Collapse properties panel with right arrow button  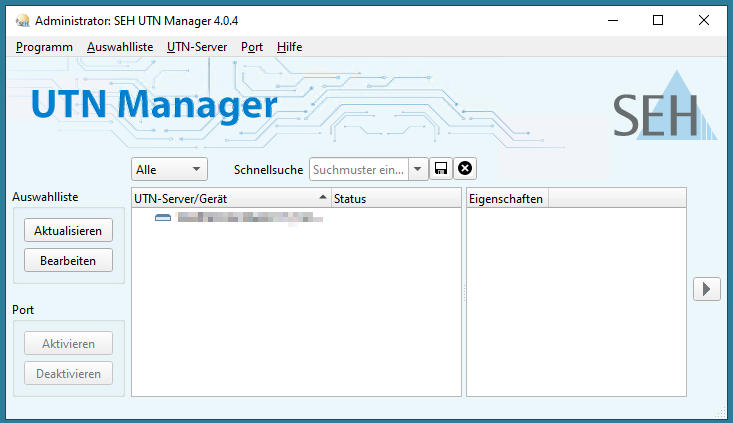[x=706, y=289]
